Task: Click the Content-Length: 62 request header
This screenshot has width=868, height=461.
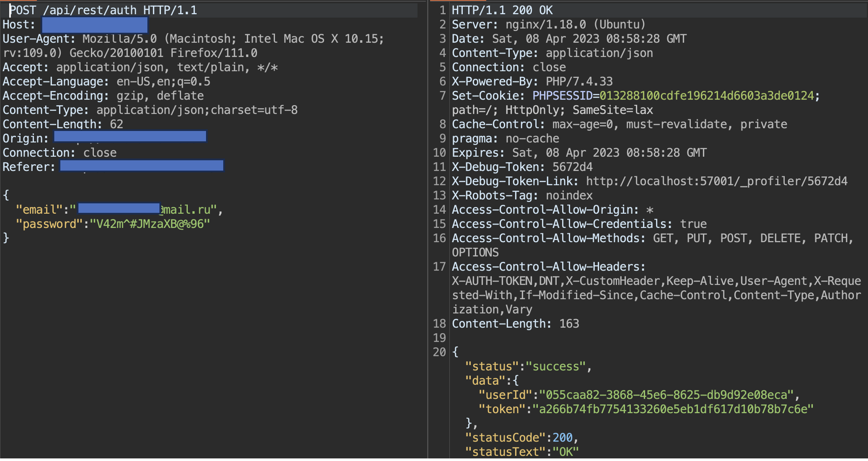Action: pyautogui.click(x=63, y=124)
